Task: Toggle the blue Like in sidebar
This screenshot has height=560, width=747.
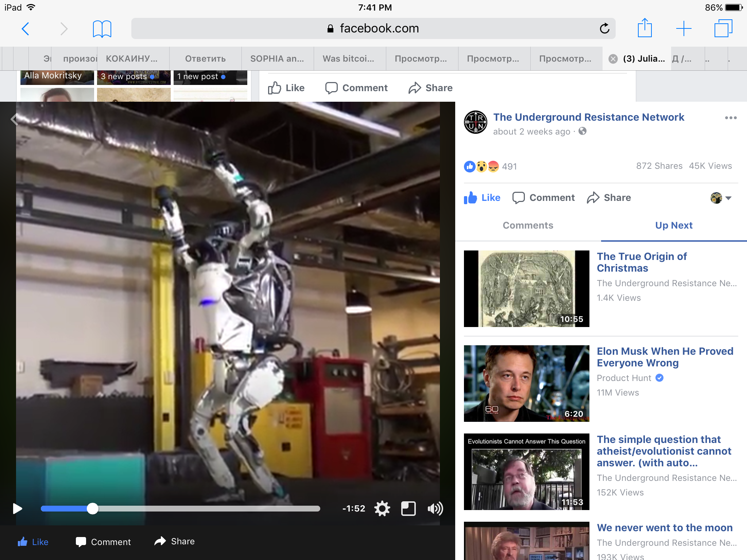Action: [x=482, y=198]
